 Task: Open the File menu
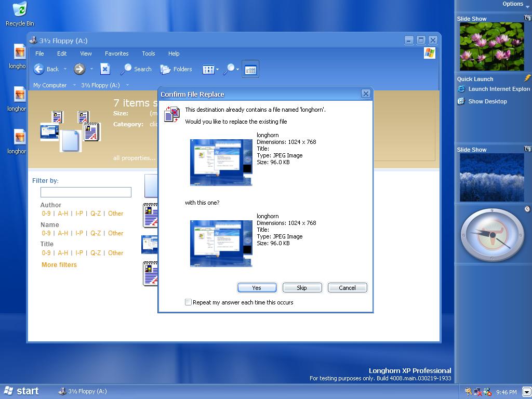tap(39, 54)
